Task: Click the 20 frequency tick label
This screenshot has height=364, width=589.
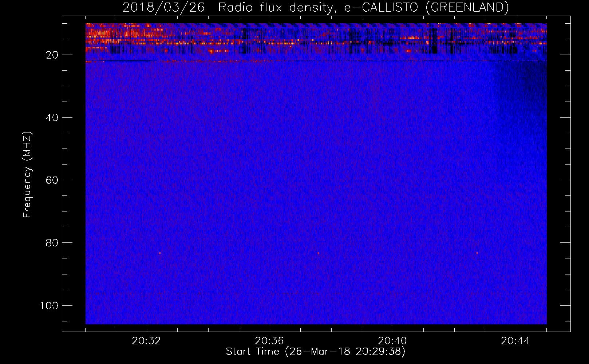Action: click(52, 55)
